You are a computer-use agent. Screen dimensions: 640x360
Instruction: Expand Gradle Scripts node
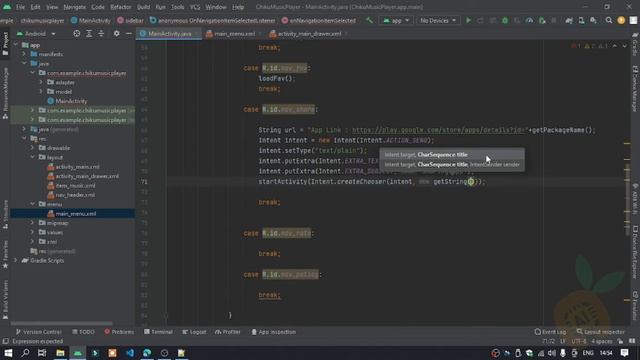click(x=16, y=260)
